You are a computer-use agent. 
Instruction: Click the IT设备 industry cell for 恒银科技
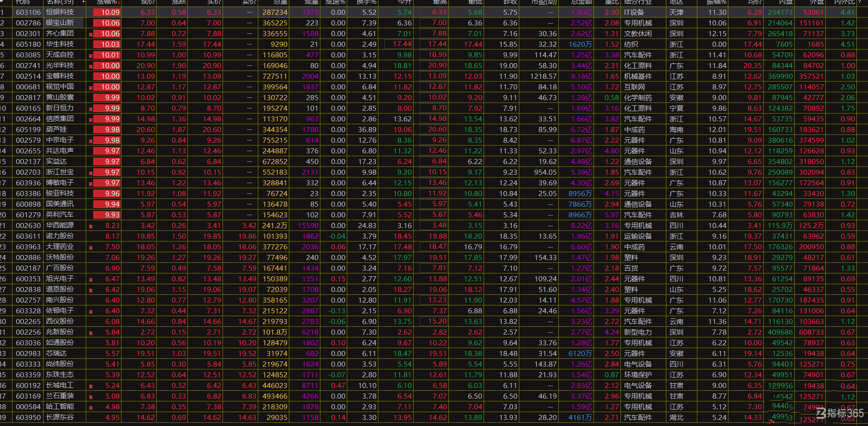click(634, 12)
